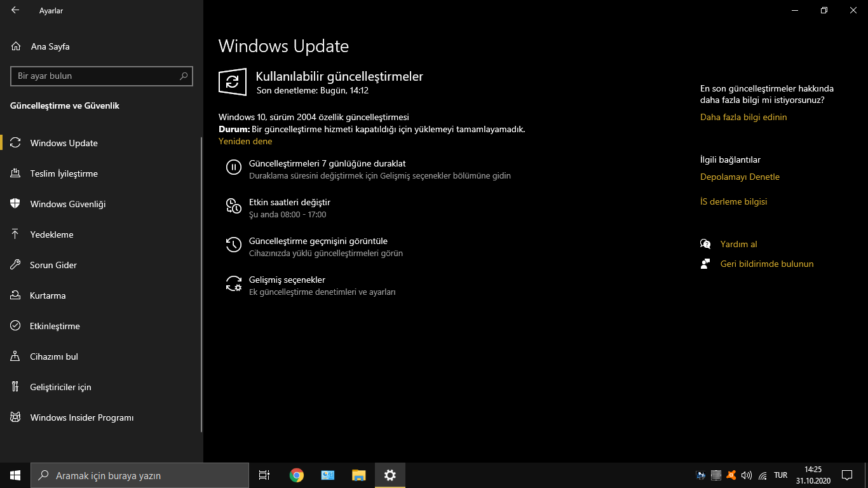This screenshot has height=488, width=868.
Task: Open the Wi-Fi network flyout
Action: click(763, 475)
